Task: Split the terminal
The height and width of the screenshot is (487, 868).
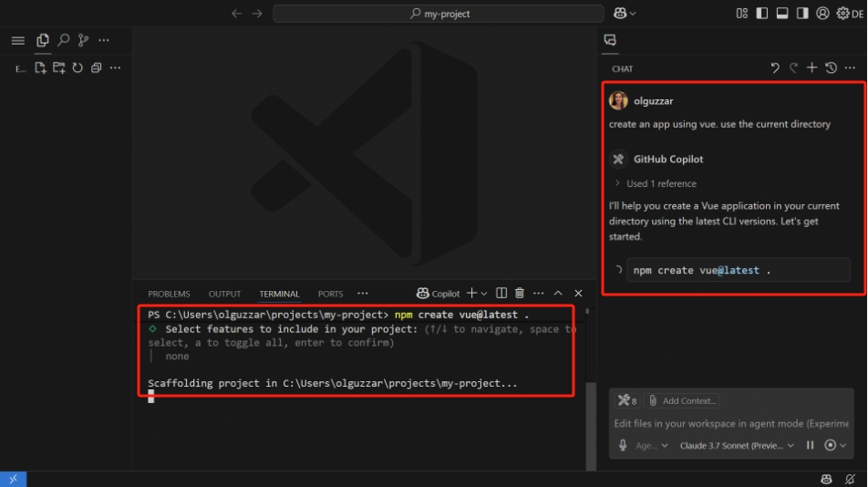Action: [501, 294]
